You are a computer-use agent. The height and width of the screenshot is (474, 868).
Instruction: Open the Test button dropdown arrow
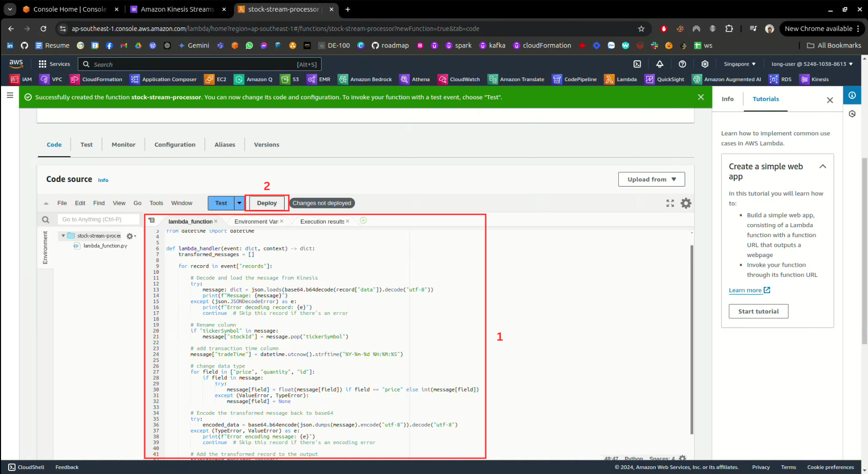click(240, 203)
